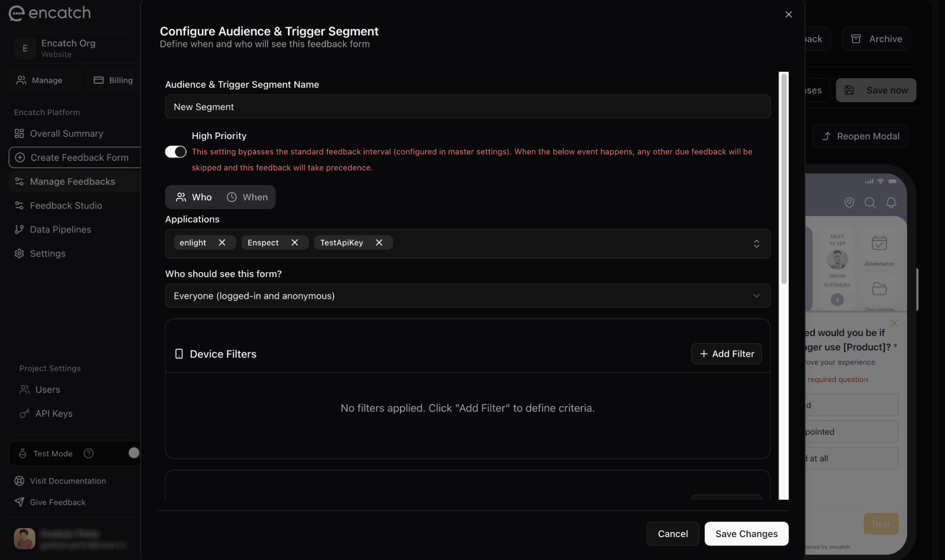The image size is (945, 560).
Task: Open the 'Who should see this form?' dropdown
Action: pyautogui.click(x=467, y=296)
